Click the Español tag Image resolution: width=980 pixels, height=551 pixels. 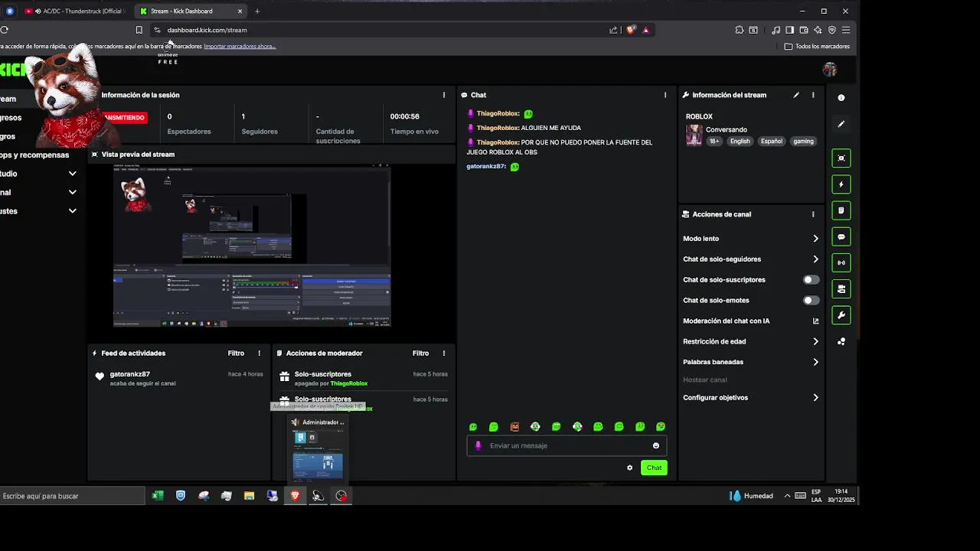pyautogui.click(x=771, y=142)
